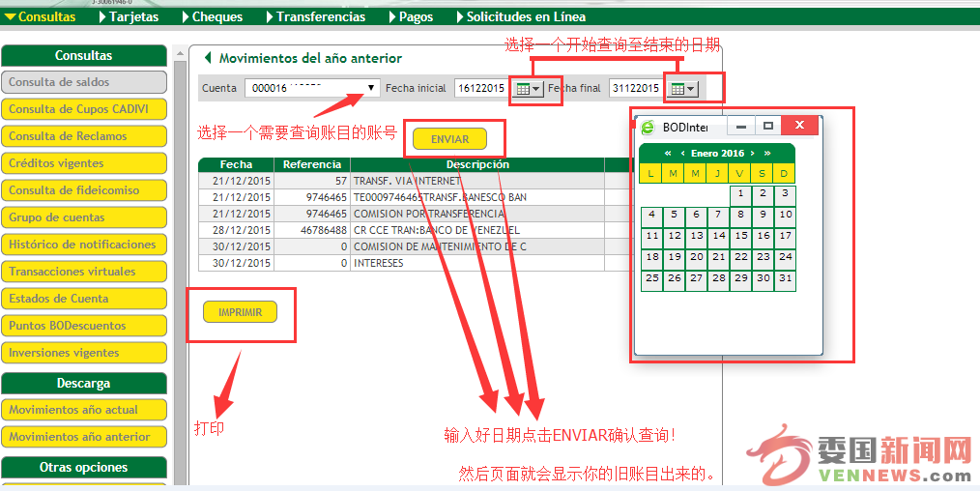Open Grupo de cuentas
Screen dimensions: 980x491
tap(84, 217)
